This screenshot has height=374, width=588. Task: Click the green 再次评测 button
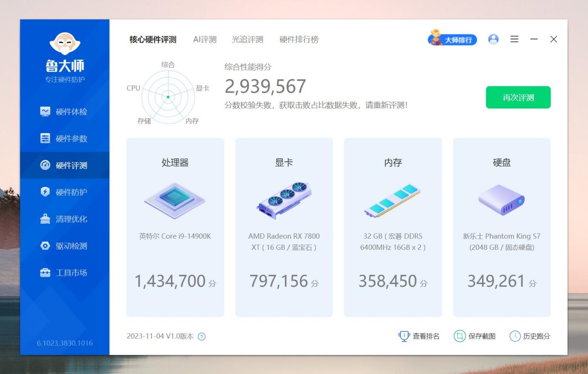pos(518,97)
